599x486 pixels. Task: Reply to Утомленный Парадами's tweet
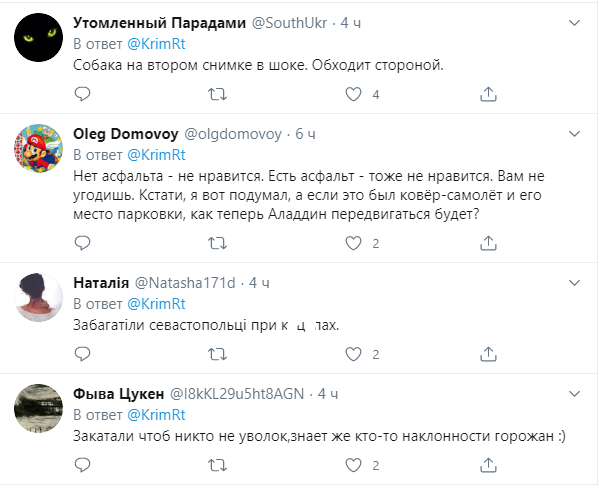click(82, 94)
